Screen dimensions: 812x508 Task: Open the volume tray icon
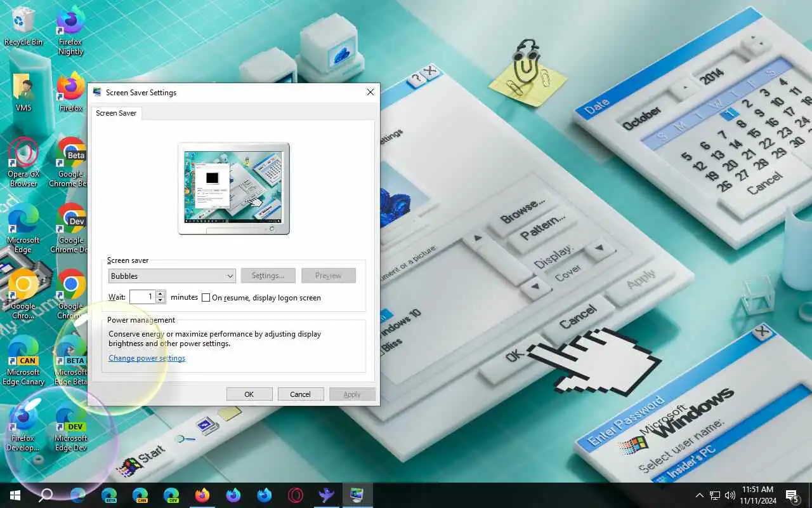pyautogui.click(x=730, y=495)
